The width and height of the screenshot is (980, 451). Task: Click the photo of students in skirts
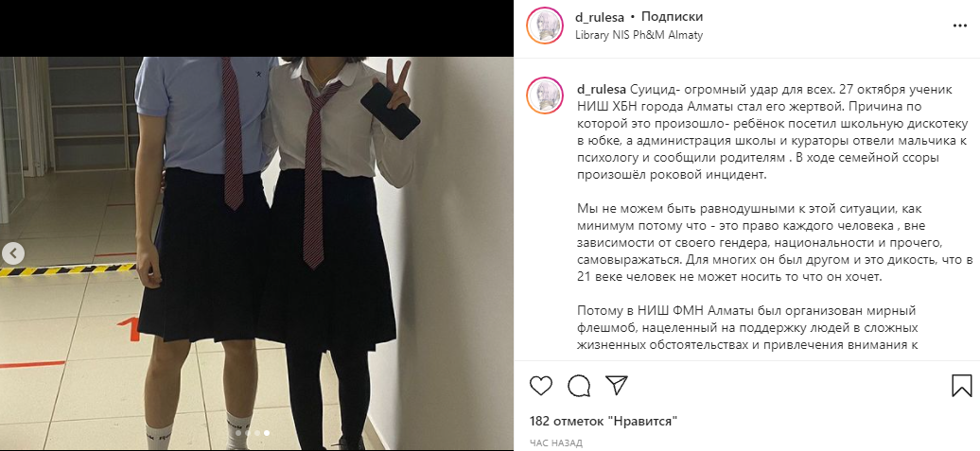pyautogui.click(x=257, y=253)
